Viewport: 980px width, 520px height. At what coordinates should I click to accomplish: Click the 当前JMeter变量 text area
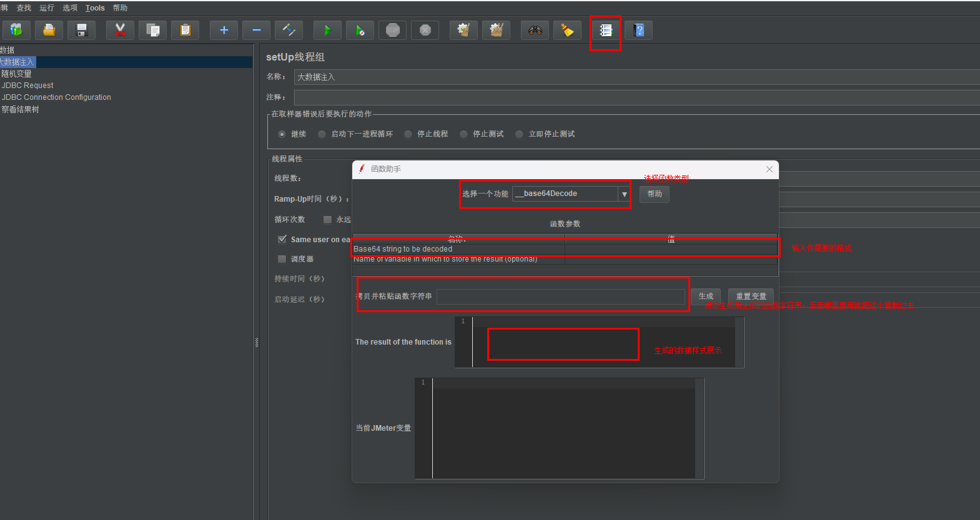tap(563, 428)
